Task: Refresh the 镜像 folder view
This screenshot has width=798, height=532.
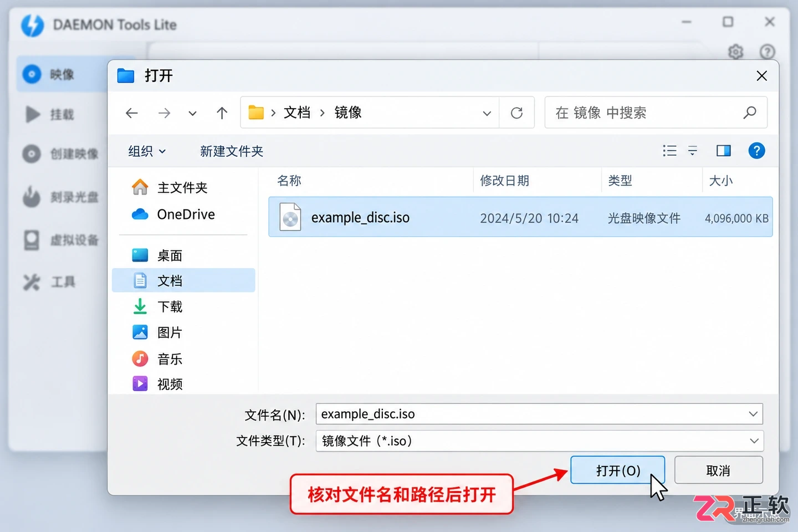Action: tap(516, 113)
